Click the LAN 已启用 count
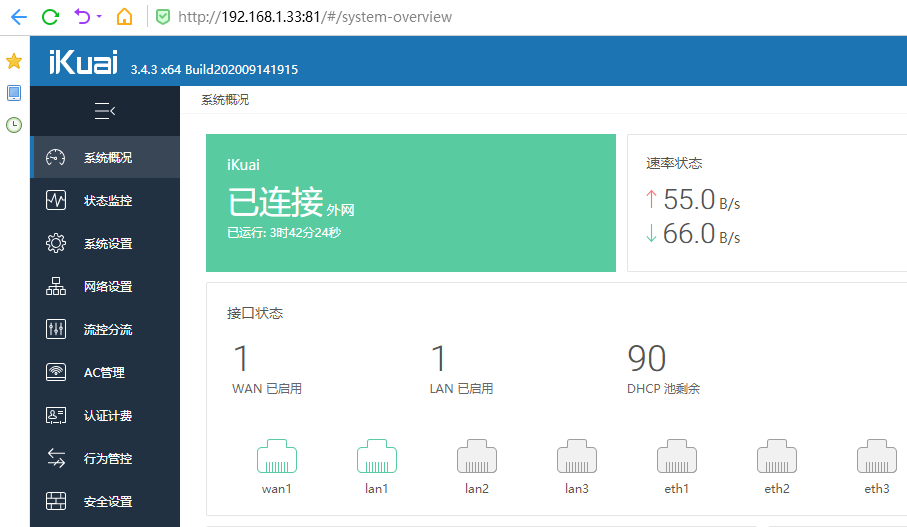Viewport: 907px width, 527px height. tap(461, 369)
